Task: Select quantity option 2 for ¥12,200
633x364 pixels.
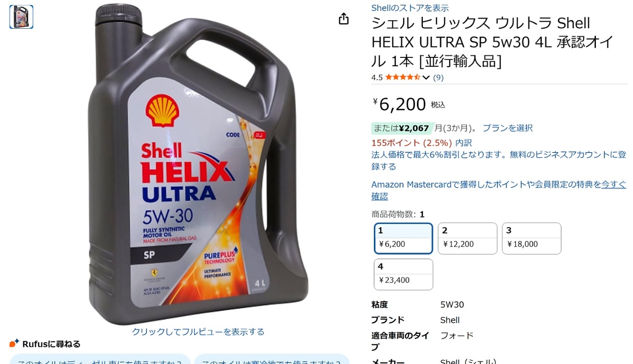Action: coord(467,238)
